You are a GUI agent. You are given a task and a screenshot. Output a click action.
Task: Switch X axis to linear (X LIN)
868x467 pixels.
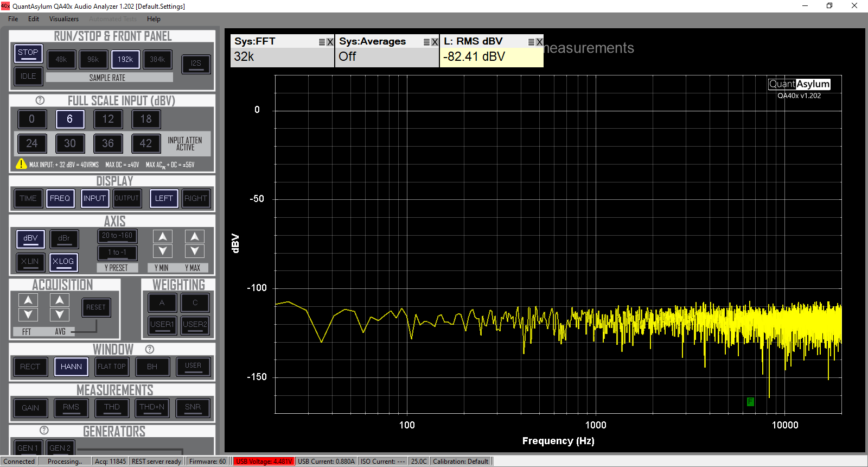[x=30, y=262]
